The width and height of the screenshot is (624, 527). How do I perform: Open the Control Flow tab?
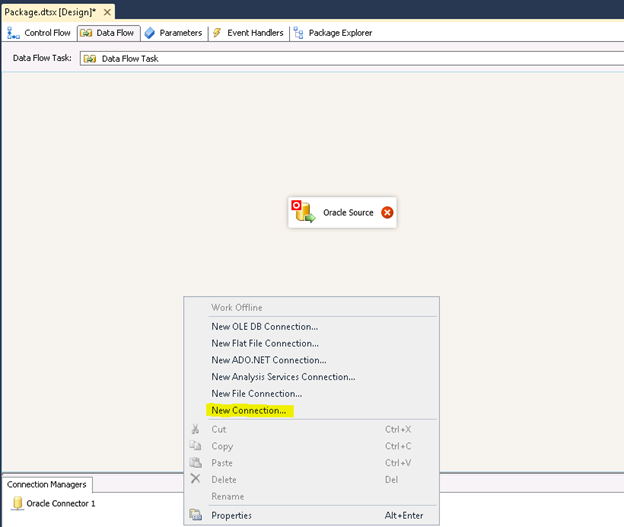coord(39,33)
